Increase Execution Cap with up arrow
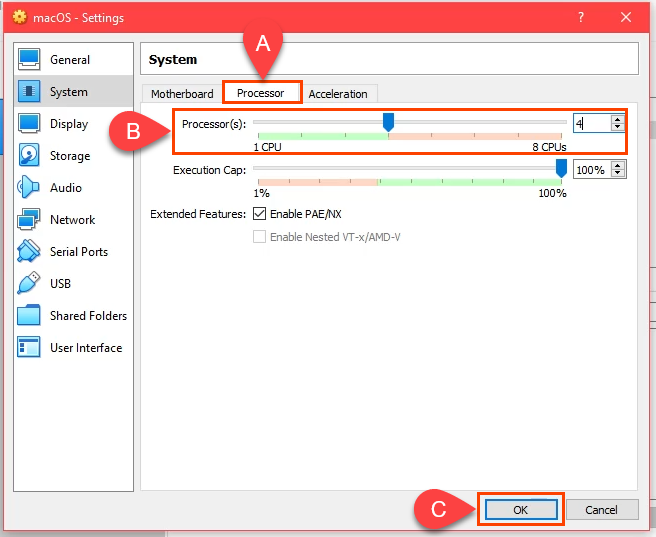Viewport: 656px width, 537px height. click(x=618, y=165)
